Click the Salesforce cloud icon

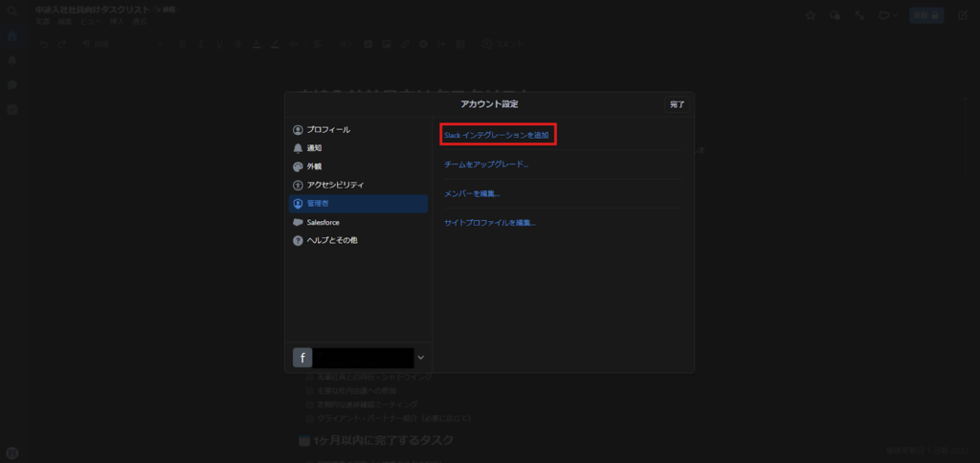pos(298,222)
